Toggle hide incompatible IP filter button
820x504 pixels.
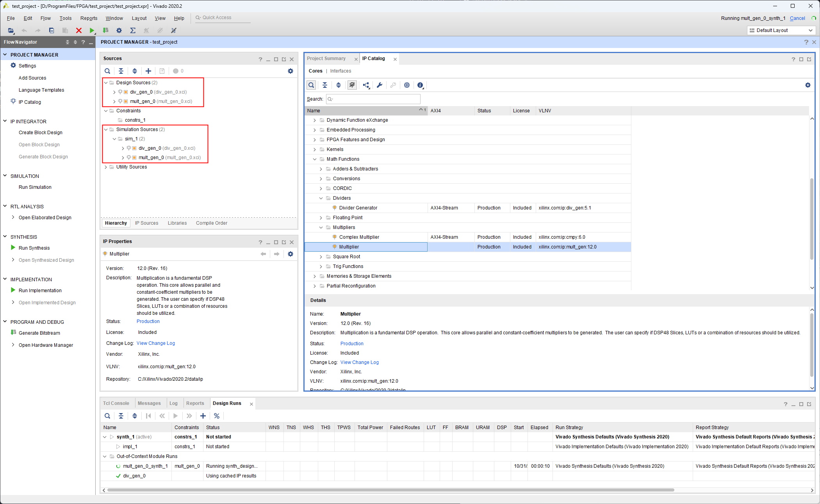pyautogui.click(x=352, y=85)
